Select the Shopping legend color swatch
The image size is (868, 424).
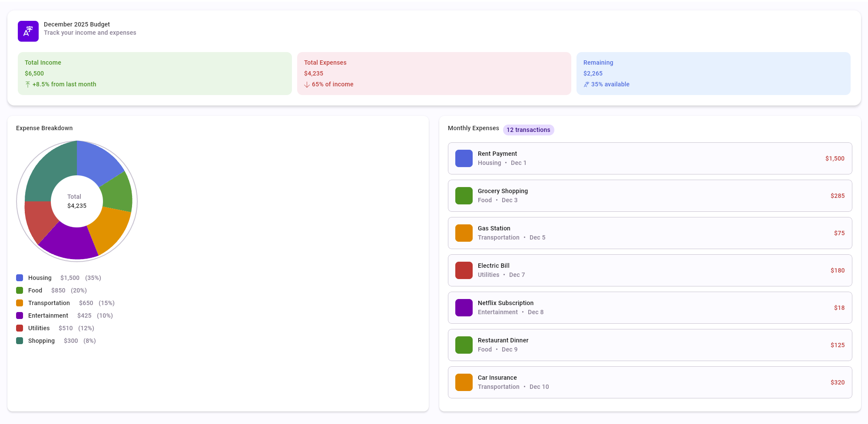pos(20,341)
